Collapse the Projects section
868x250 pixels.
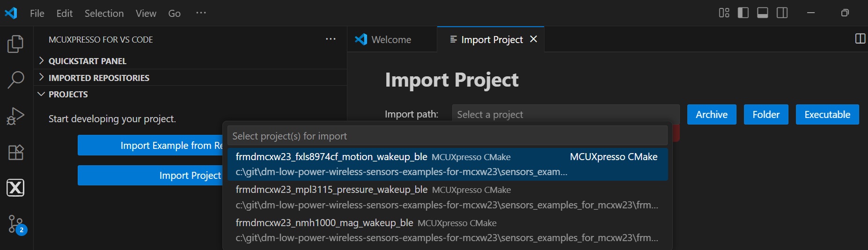[68, 94]
